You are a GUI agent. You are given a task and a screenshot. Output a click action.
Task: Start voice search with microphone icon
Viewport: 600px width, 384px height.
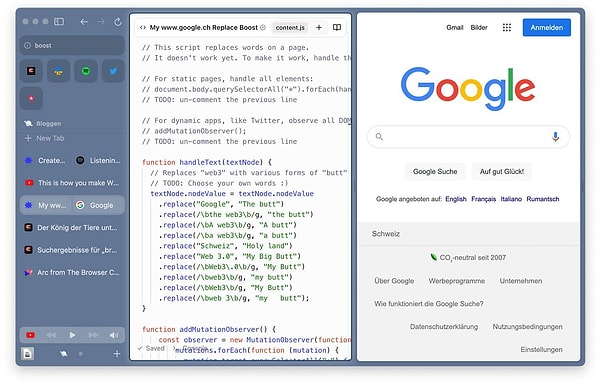pyautogui.click(x=555, y=137)
